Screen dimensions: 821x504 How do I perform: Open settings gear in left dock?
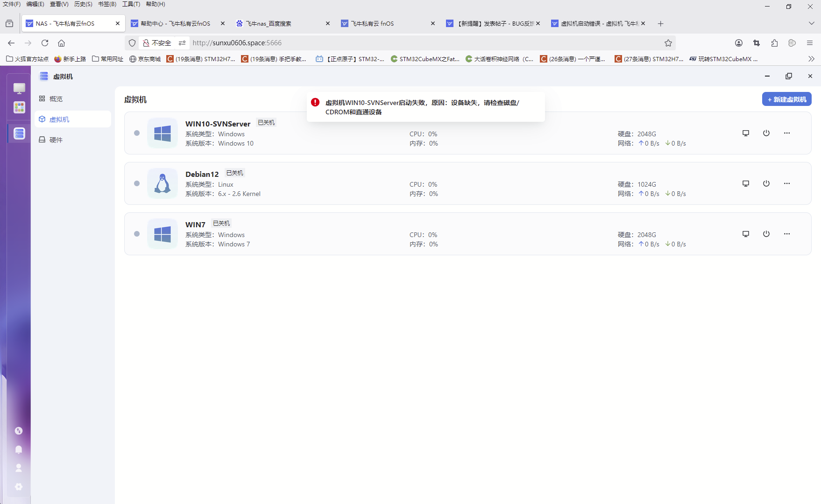click(19, 487)
